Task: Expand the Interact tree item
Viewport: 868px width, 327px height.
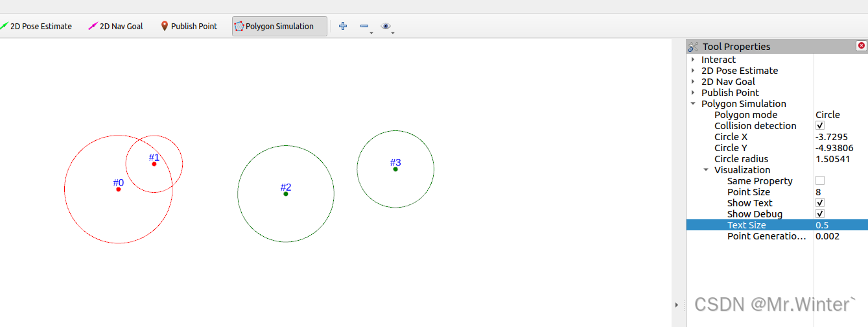Action: [x=693, y=60]
